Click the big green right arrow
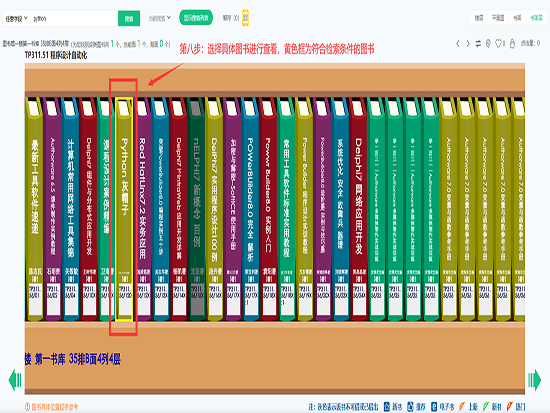550x413 pixels. point(534,380)
